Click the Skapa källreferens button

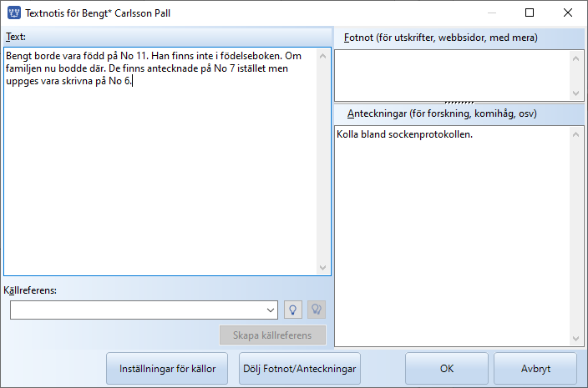(x=272, y=335)
